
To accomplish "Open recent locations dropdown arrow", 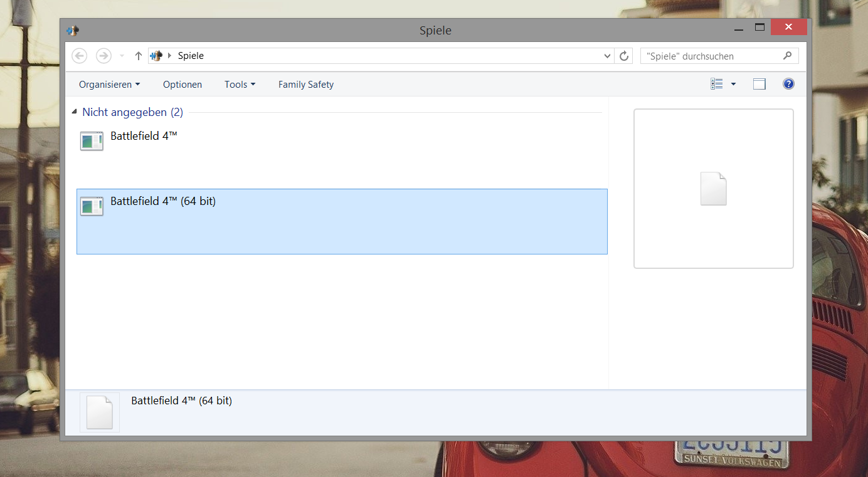I will (x=122, y=56).
